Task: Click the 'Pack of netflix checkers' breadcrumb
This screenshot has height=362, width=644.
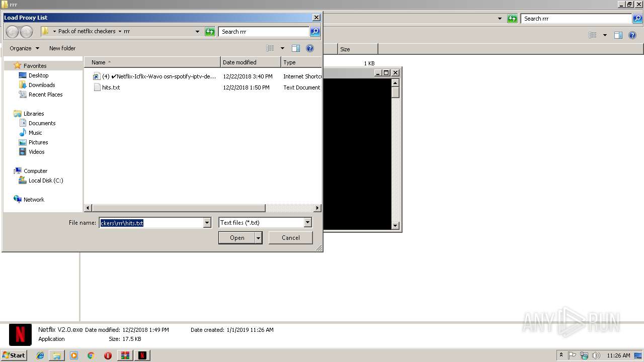Action: pyautogui.click(x=87, y=31)
